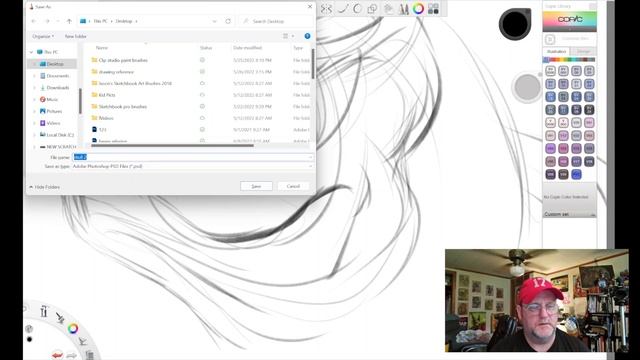Viewport: 640px width, 360px height.
Task: Select the brush tool in the lagoon
Action: coord(60,317)
